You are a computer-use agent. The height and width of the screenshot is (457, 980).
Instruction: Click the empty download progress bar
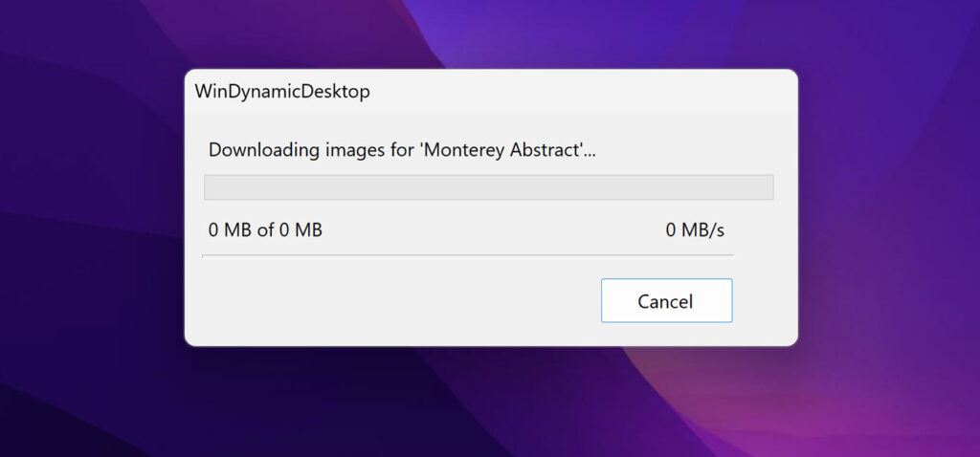click(489, 187)
